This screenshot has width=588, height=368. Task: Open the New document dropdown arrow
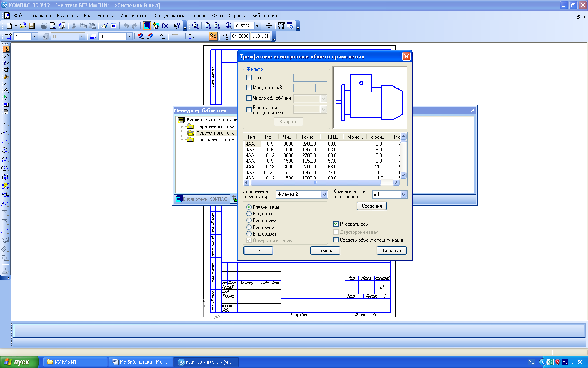coord(16,26)
